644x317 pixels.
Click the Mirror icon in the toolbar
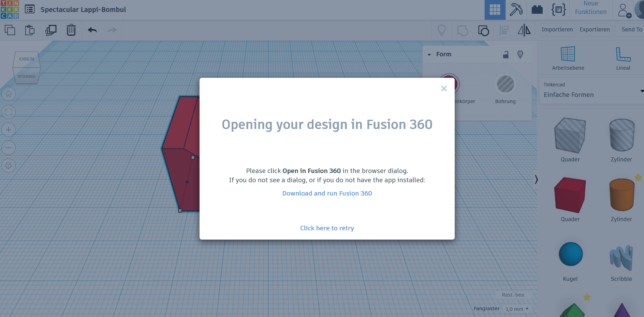coord(524,30)
